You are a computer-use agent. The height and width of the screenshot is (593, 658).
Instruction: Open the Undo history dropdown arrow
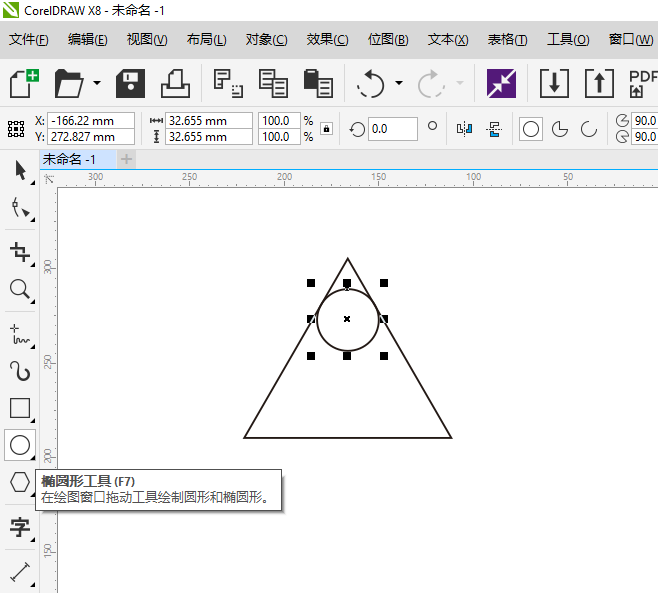point(399,83)
